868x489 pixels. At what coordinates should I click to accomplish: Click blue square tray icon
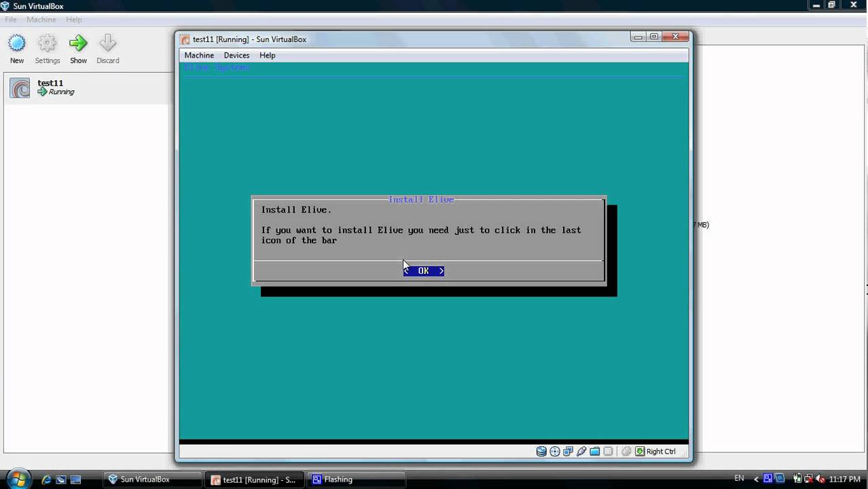768,479
